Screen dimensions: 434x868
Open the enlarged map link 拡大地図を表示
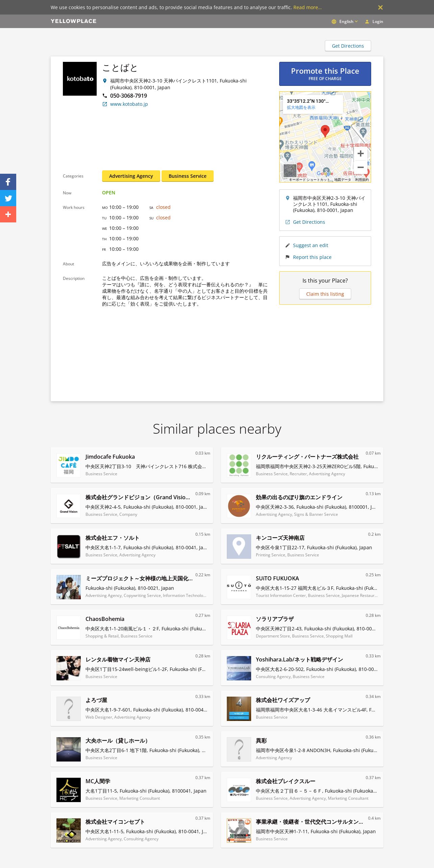(x=301, y=107)
